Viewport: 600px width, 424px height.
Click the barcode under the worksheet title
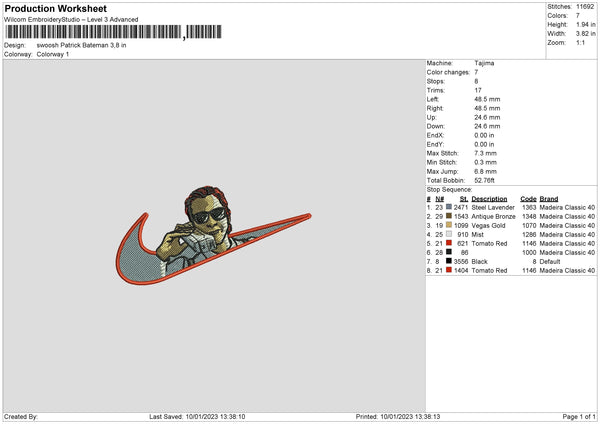(x=113, y=32)
